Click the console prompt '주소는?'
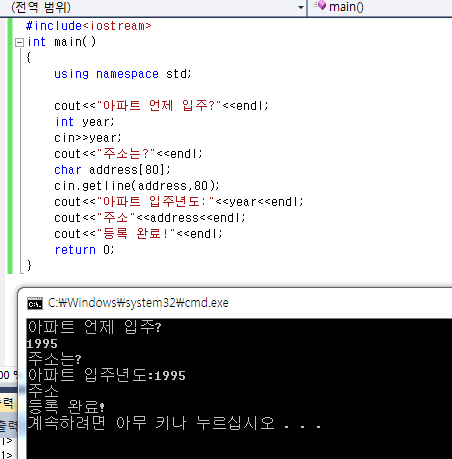The image size is (452, 459). click(55, 359)
